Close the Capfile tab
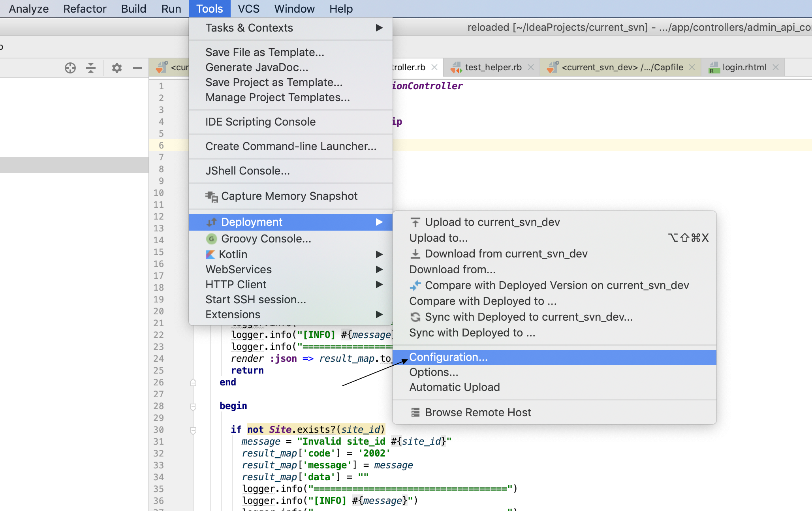 [x=692, y=68]
